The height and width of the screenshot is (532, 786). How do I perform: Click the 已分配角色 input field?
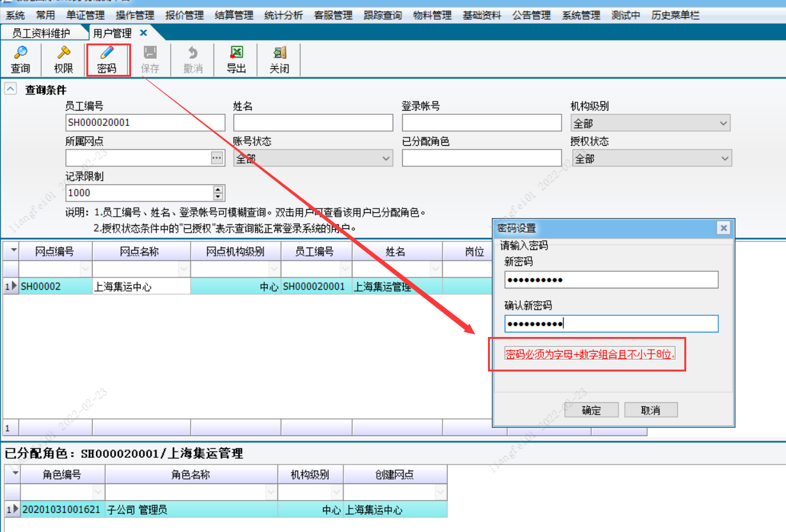(482, 158)
